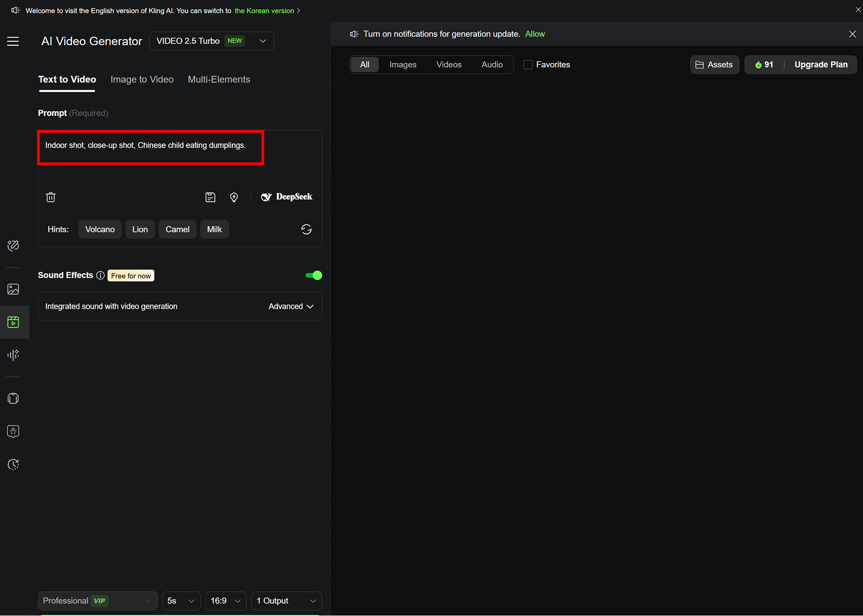Open the virtual try-on clothing tool

coord(13,398)
